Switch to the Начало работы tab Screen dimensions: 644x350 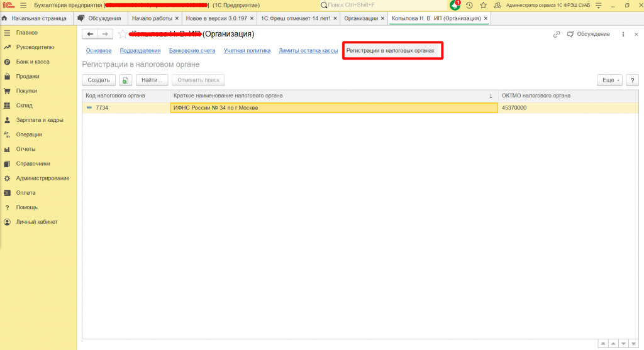coord(152,18)
